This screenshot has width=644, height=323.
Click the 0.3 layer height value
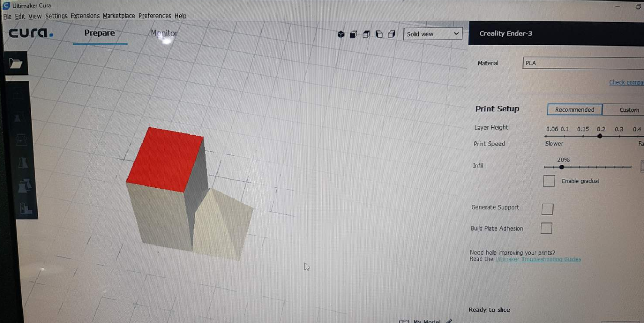click(619, 129)
